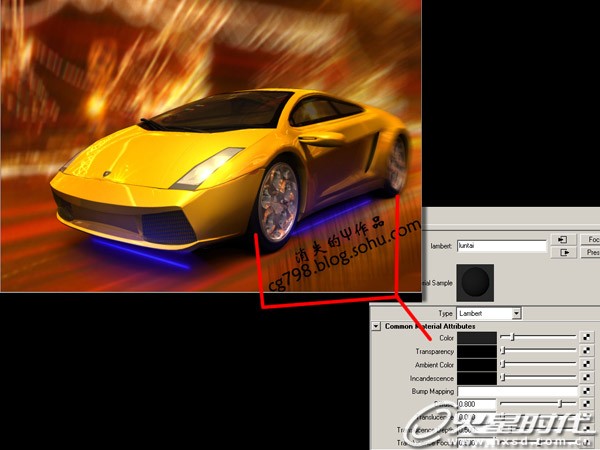
Task: Click the Incandescence color swatch
Action: coord(476,379)
